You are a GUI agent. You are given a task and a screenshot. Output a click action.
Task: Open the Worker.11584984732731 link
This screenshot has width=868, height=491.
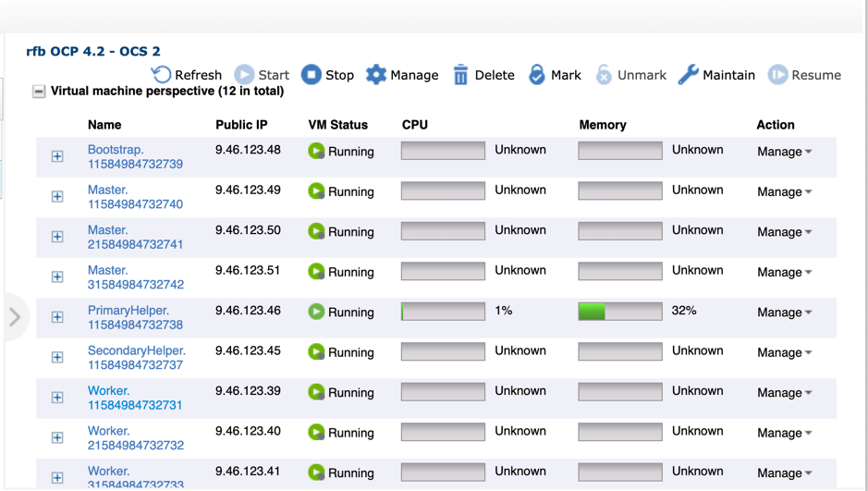[x=135, y=398]
